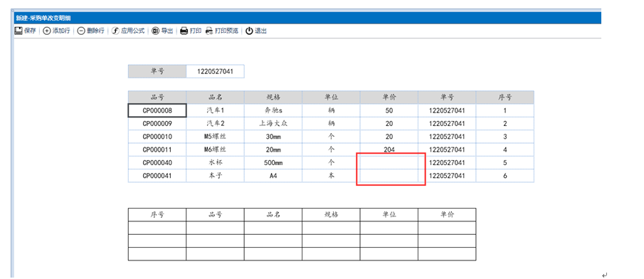Click the 序号 header in lower table

[157, 214]
